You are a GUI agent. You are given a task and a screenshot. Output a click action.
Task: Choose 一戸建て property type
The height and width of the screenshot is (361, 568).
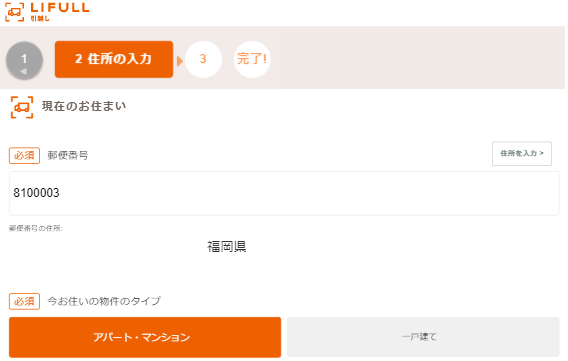(x=423, y=337)
